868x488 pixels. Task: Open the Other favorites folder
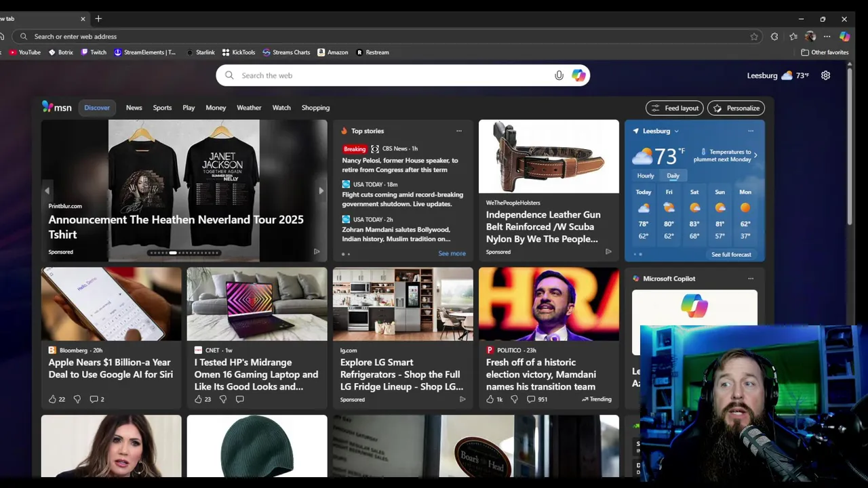(x=825, y=52)
